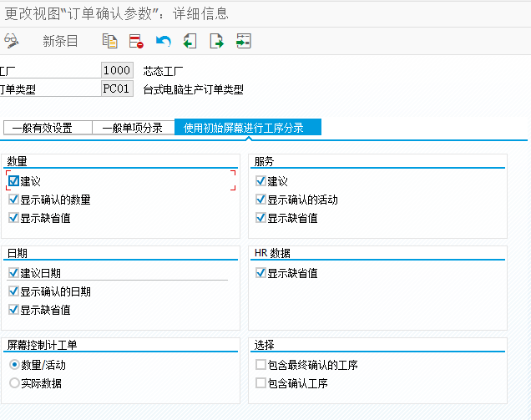Toggle 显示缺省值 checkbox under 数量

click(x=13, y=217)
